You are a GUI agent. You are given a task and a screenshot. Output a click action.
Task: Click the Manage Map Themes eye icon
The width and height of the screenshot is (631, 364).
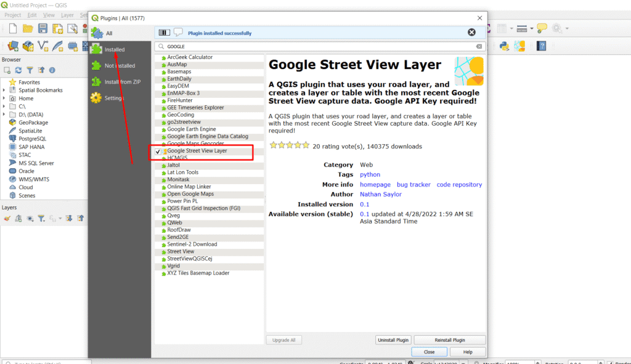click(30, 219)
